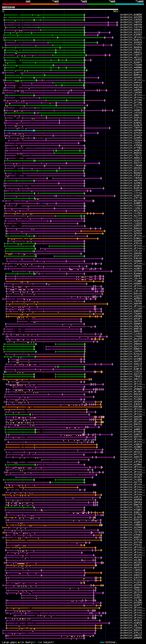Select row label UniRef100_Q4A2B5
This screenshot has width=146, height=644.
point(131,417)
